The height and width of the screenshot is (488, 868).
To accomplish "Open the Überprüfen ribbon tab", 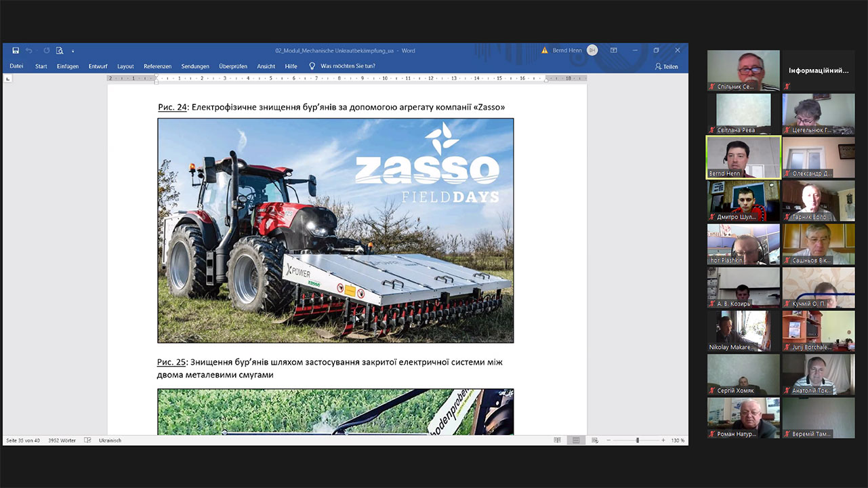I will tap(233, 66).
